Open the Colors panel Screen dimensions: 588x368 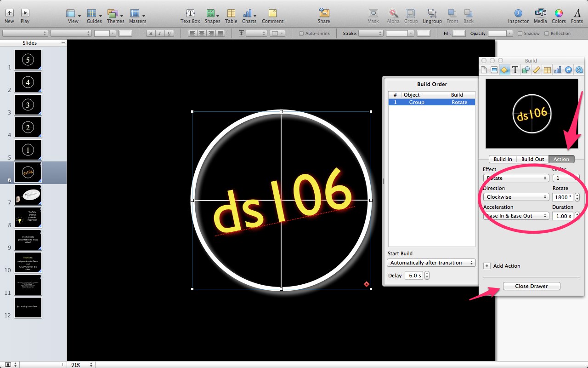coord(559,16)
